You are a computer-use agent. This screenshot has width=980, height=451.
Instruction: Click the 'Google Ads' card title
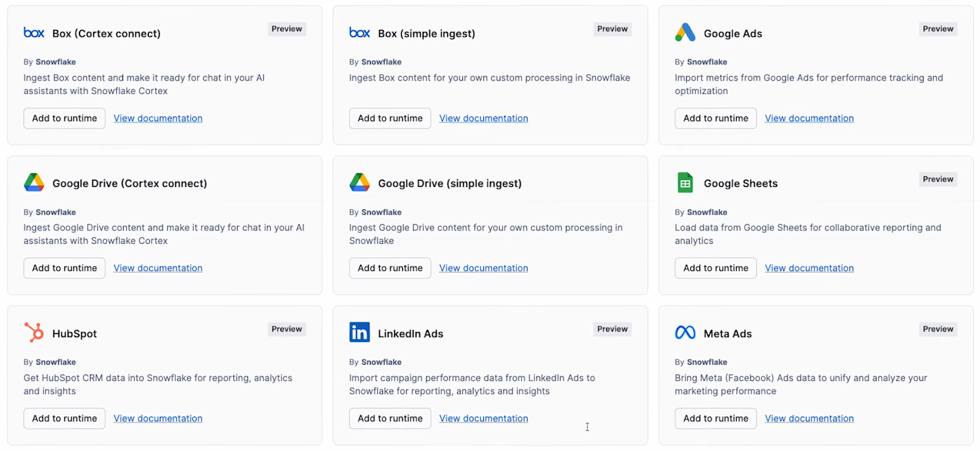click(733, 34)
